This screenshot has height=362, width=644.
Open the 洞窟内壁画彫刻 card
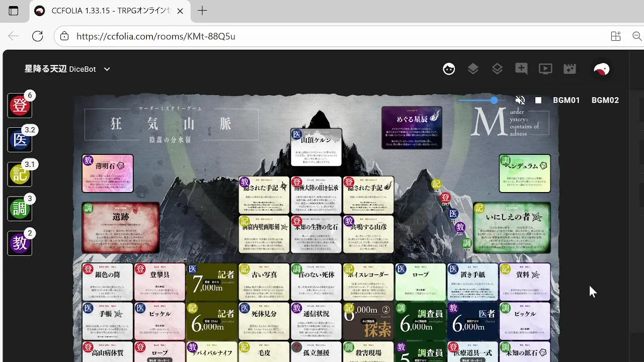pyautogui.click(x=264, y=234)
